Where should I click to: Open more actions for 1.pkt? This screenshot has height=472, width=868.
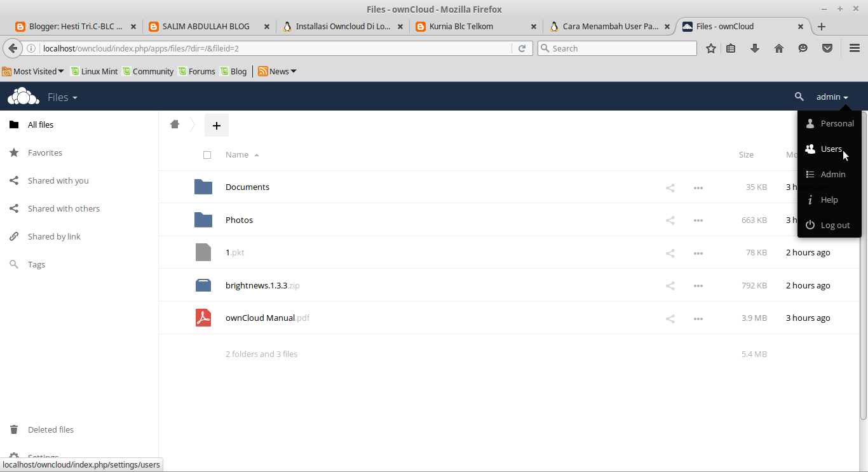click(x=698, y=253)
